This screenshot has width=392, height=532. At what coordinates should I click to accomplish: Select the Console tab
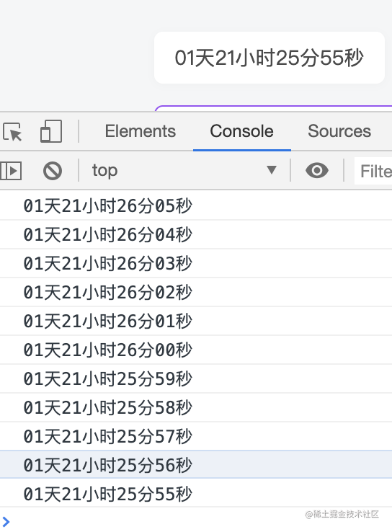tap(241, 131)
